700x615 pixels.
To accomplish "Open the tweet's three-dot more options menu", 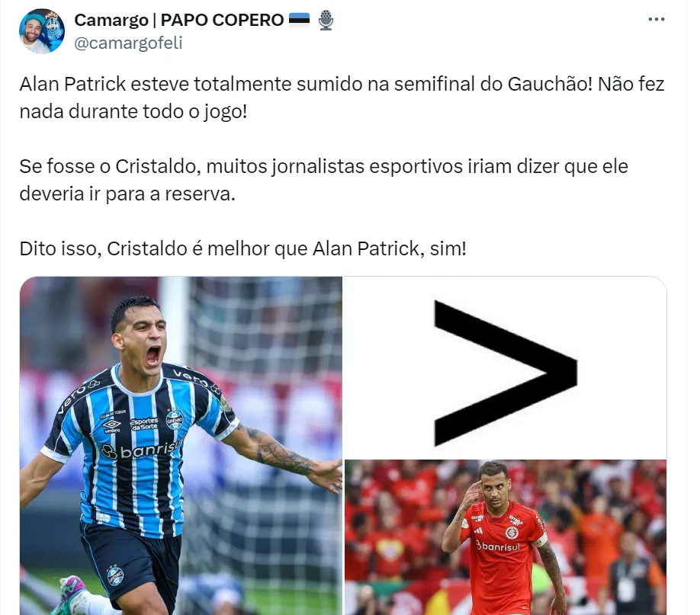I will pyautogui.click(x=657, y=19).
